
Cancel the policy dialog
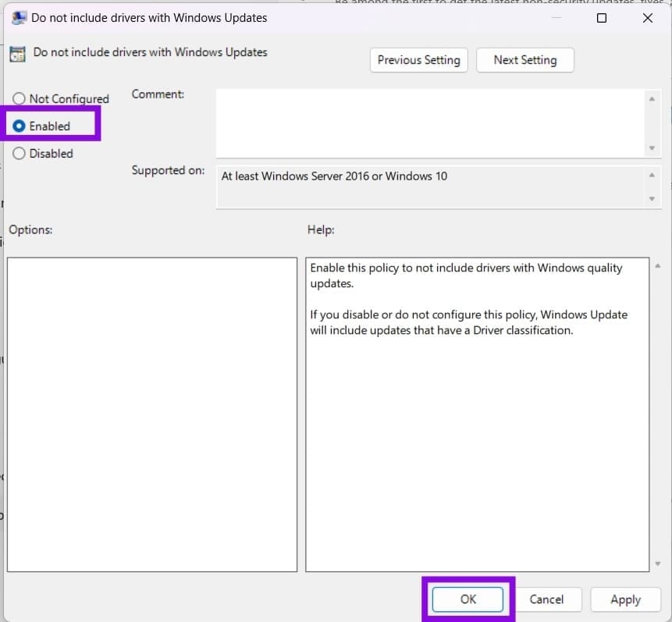[x=546, y=599]
